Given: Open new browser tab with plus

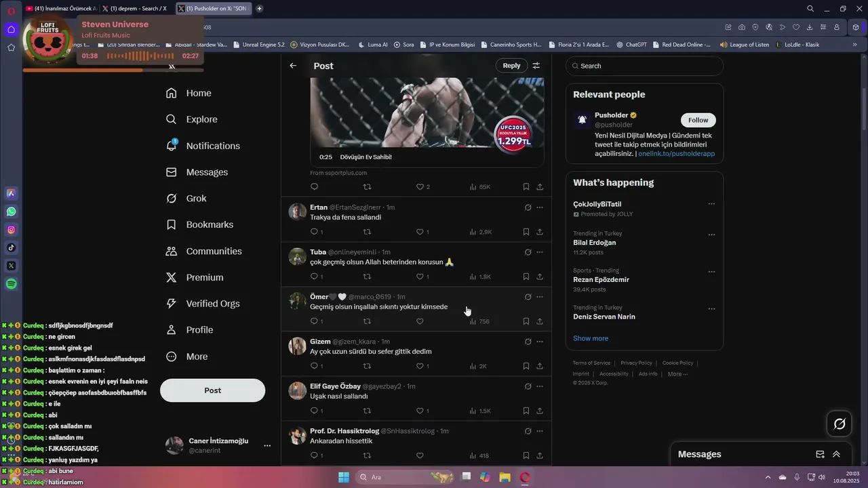Looking at the screenshot, I should click(259, 8).
